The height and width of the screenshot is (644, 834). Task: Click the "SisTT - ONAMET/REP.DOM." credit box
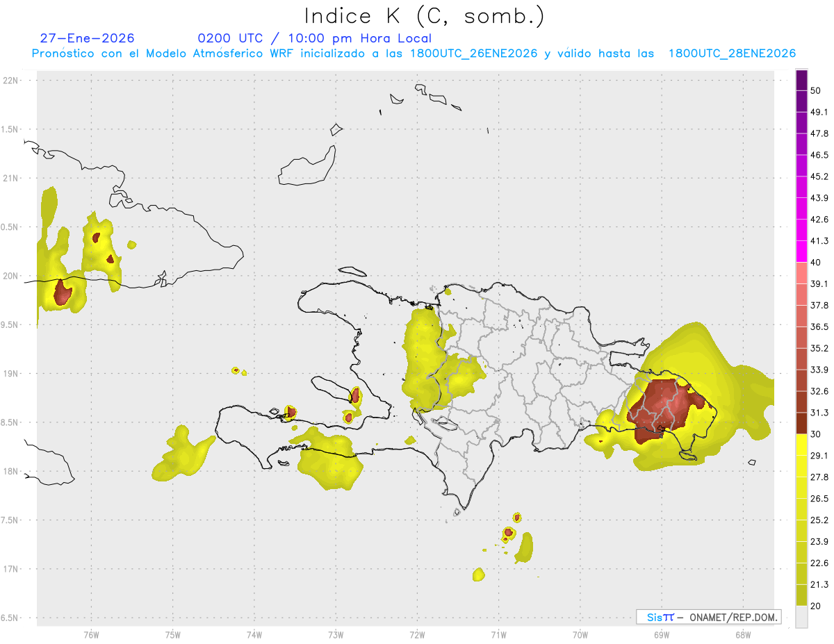(709, 617)
